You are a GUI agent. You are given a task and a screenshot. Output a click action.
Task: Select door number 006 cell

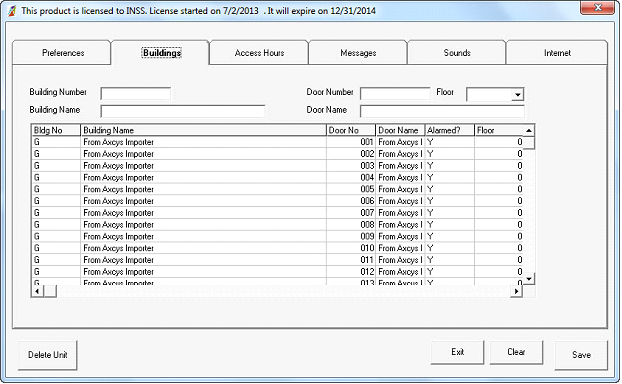click(351, 201)
